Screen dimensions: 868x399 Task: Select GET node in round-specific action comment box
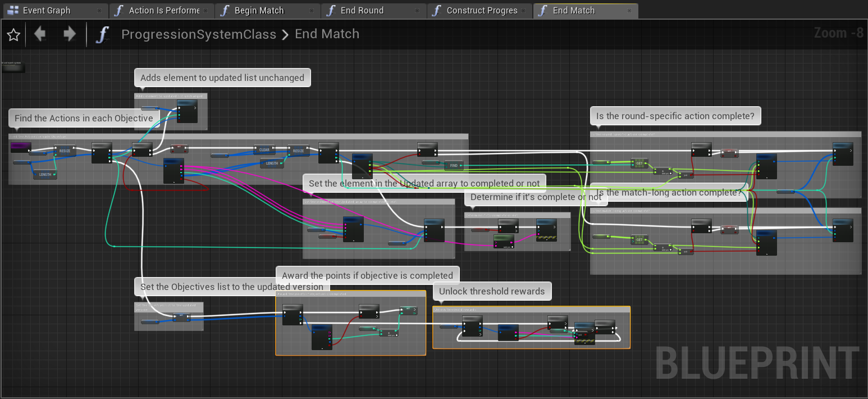639,163
